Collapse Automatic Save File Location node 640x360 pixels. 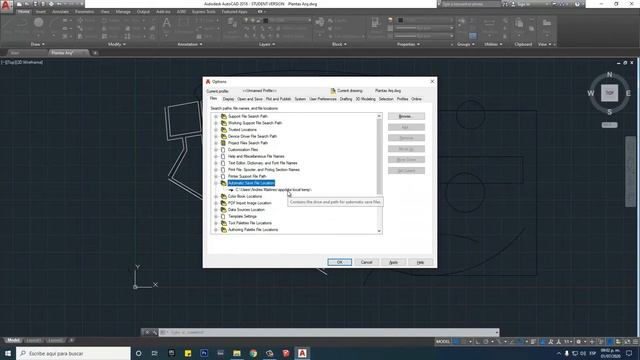click(216, 183)
